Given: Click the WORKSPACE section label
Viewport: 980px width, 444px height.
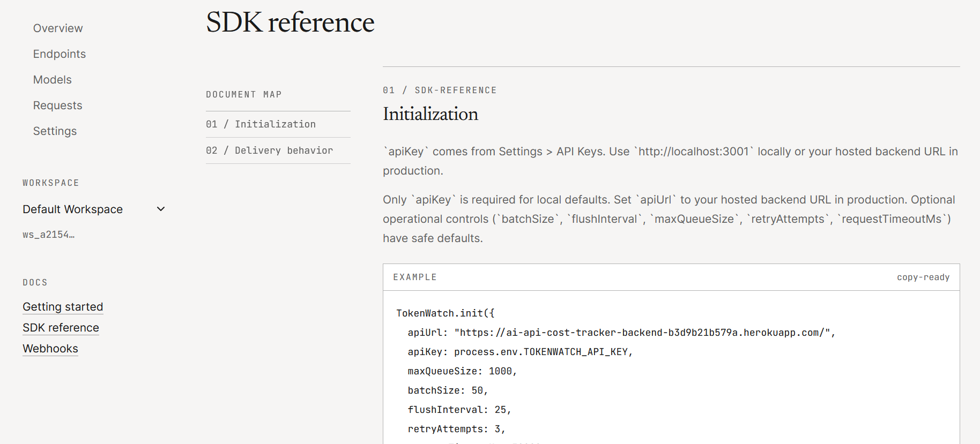Looking at the screenshot, I should [51, 183].
